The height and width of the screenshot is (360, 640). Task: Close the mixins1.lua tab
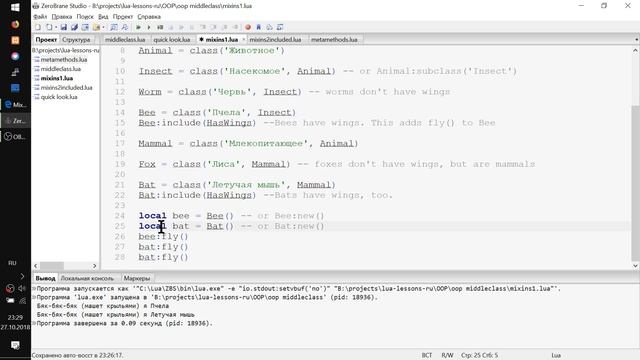tap(244, 40)
